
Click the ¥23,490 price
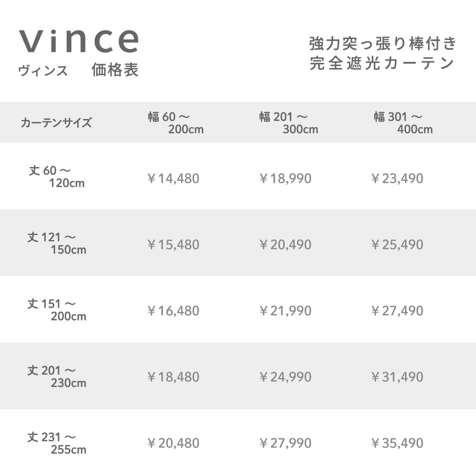(x=397, y=178)
